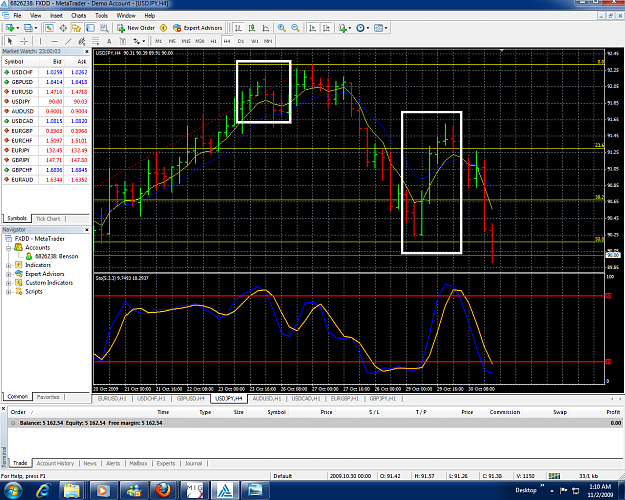Select the trendline drawing tool

click(x=68, y=41)
